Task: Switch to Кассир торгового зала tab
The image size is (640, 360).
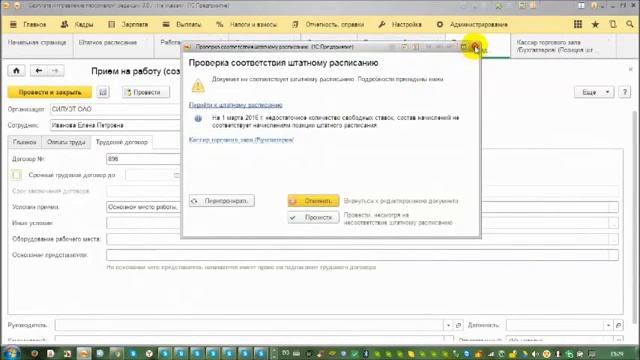Action: (563, 46)
